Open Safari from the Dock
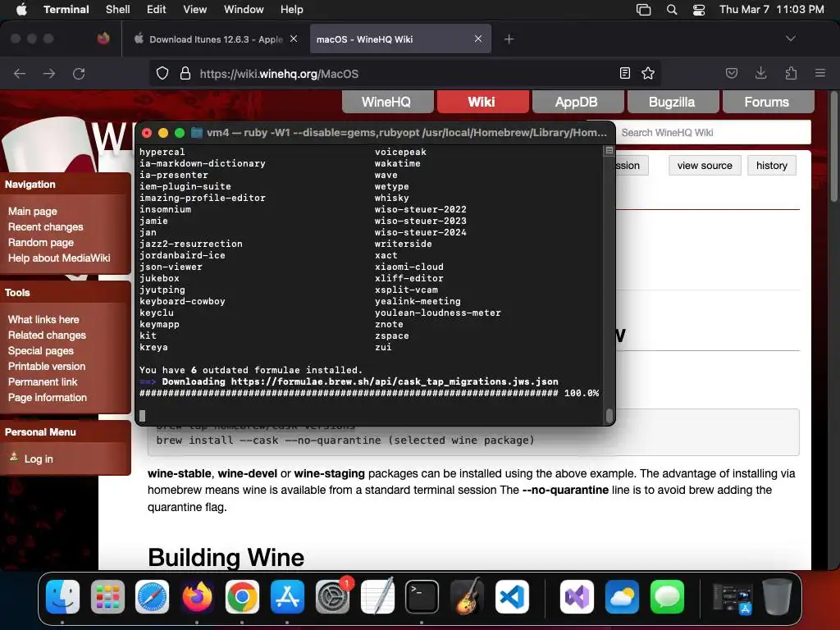Screen dimensions: 840x630 click(x=152, y=596)
